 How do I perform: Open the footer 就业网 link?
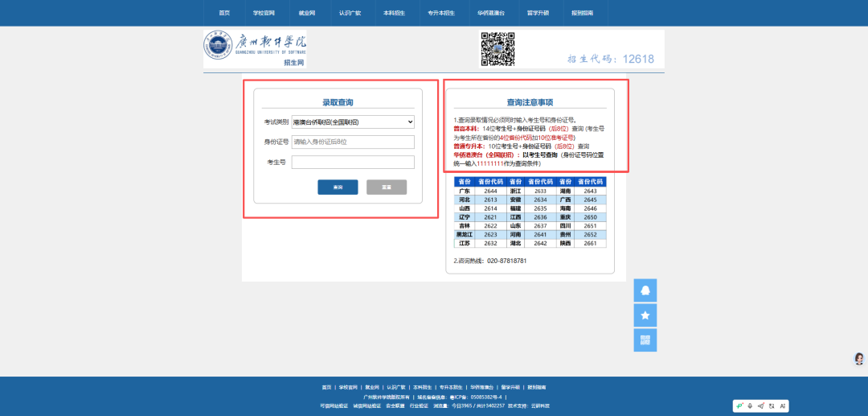[371, 387]
